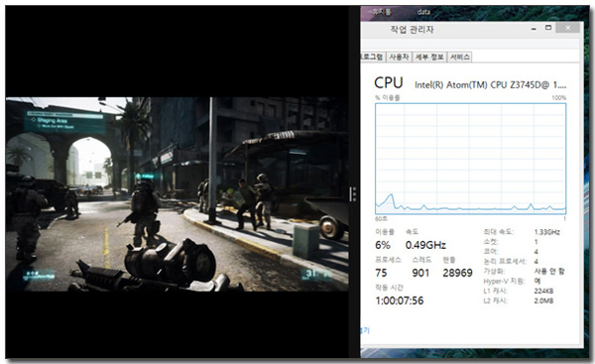Click the Intel Atom CPU Z3745D name
The image size is (595, 364).
coord(490,85)
